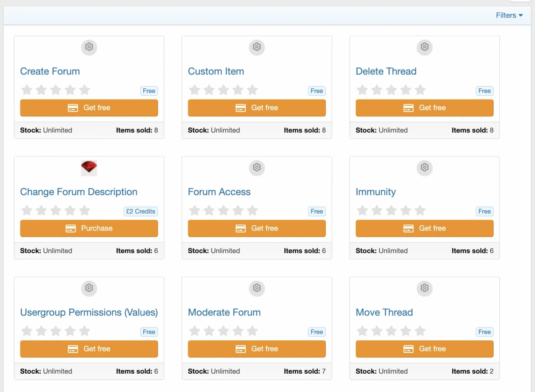
Task: Get Forum Access for free
Action: (x=257, y=229)
